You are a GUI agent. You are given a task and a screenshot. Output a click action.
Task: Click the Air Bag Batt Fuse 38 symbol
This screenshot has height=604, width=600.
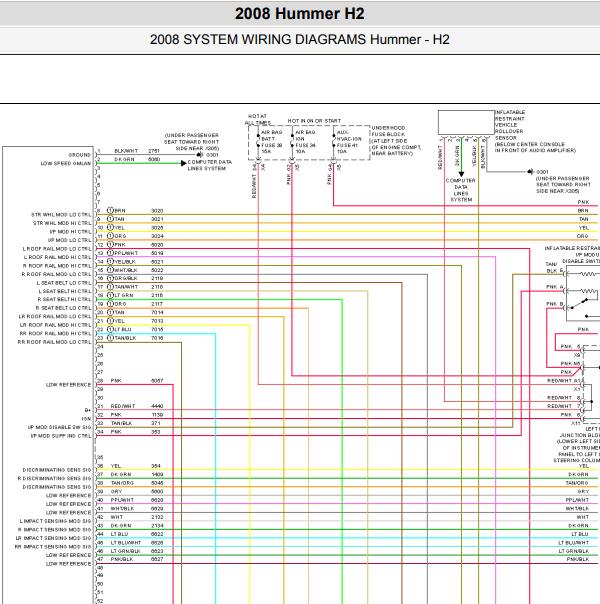point(258,143)
